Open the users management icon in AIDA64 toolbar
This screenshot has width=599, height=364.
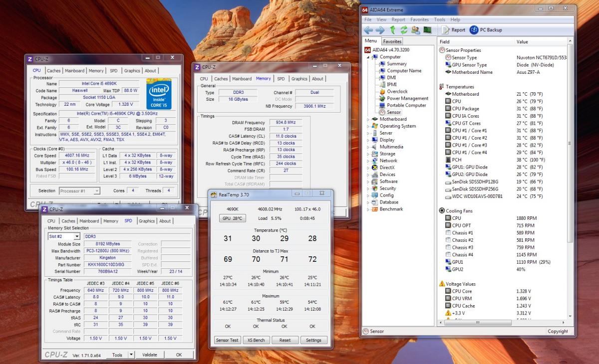coord(415,30)
